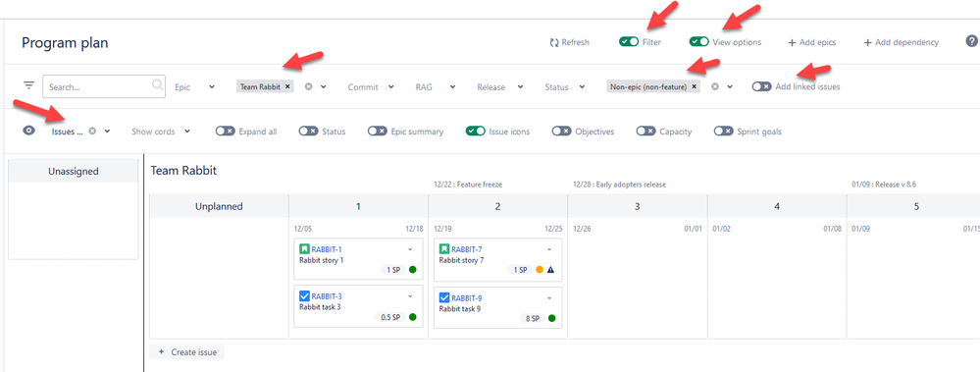Expand team filter dropdown chevron
The width and height of the screenshot is (980, 372).
(323, 87)
